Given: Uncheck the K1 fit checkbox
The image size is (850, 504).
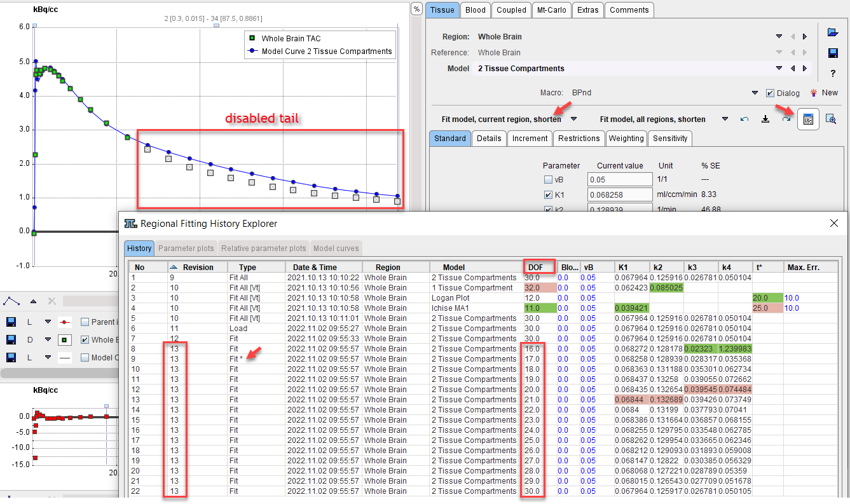Looking at the screenshot, I should pyautogui.click(x=548, y=195).
